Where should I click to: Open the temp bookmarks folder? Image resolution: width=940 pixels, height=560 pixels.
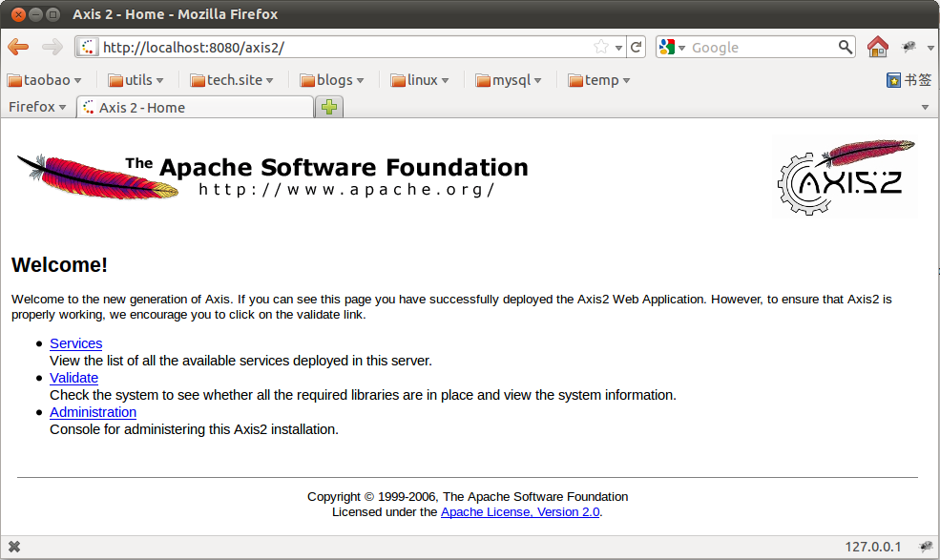[599, 80]
